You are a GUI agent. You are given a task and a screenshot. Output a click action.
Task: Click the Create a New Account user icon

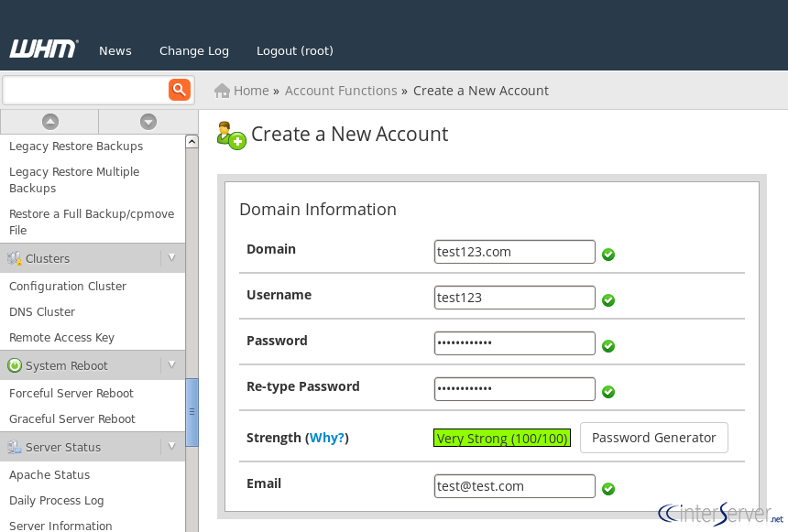231,136
